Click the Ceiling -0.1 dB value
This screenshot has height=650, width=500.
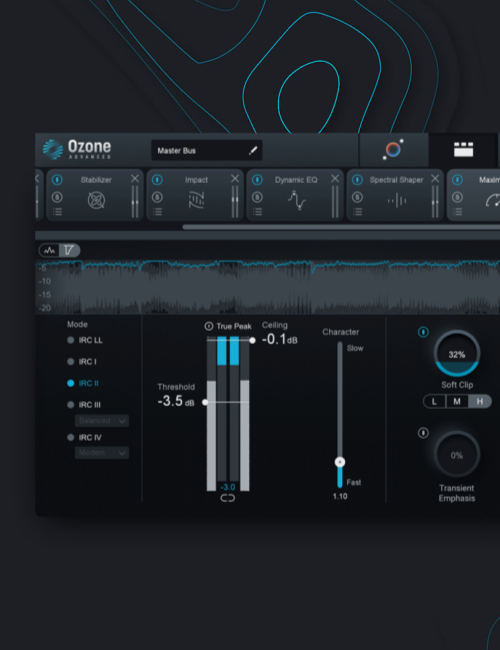pyautogui.click(x=279, y=340)
